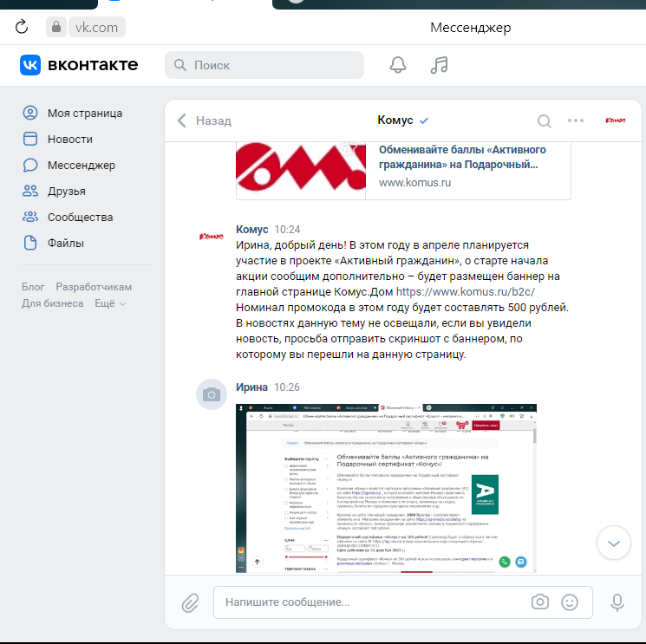
Task: Open Новости in the sidebar
Action: coord(58,140)
